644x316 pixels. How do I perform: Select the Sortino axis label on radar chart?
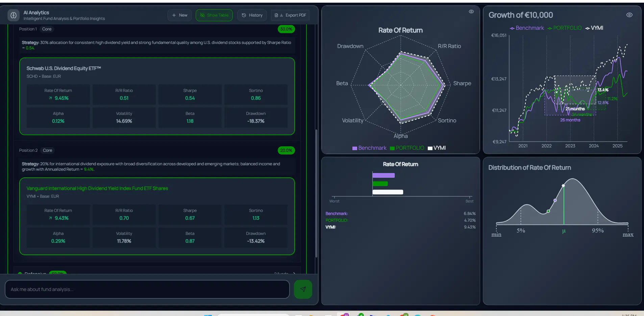click(447, 120)
